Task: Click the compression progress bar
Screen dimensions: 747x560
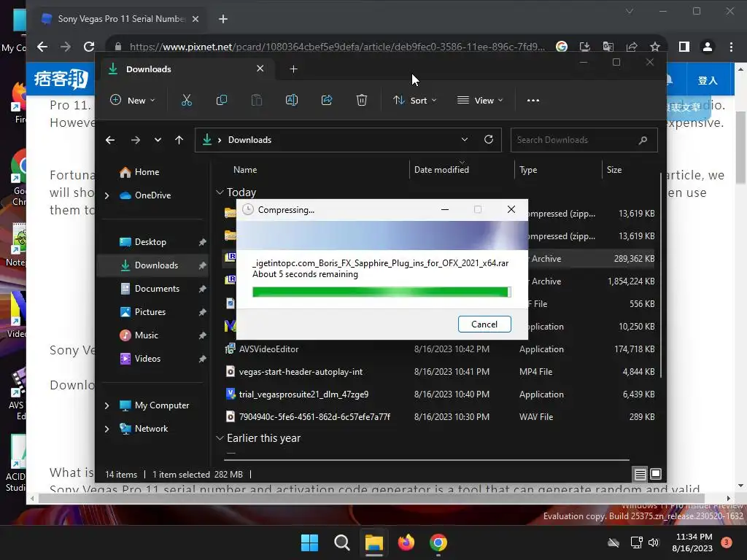Action: tap(382, 292)
